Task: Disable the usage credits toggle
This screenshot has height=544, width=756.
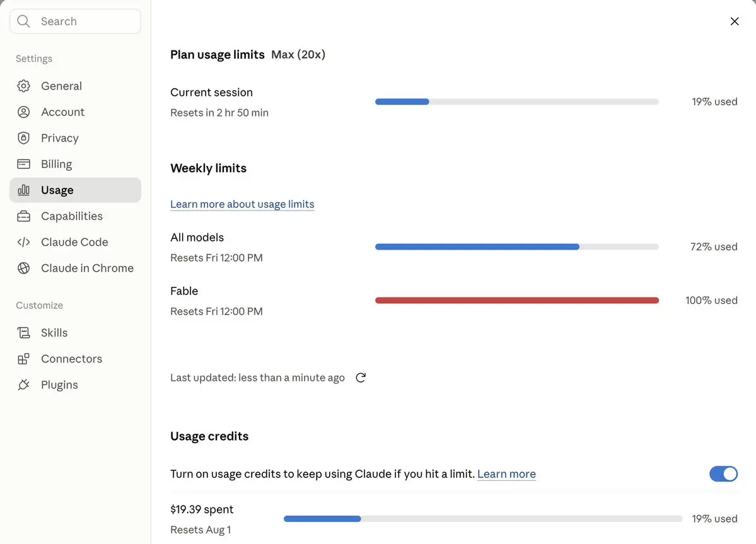Action: tap(723, 473)
